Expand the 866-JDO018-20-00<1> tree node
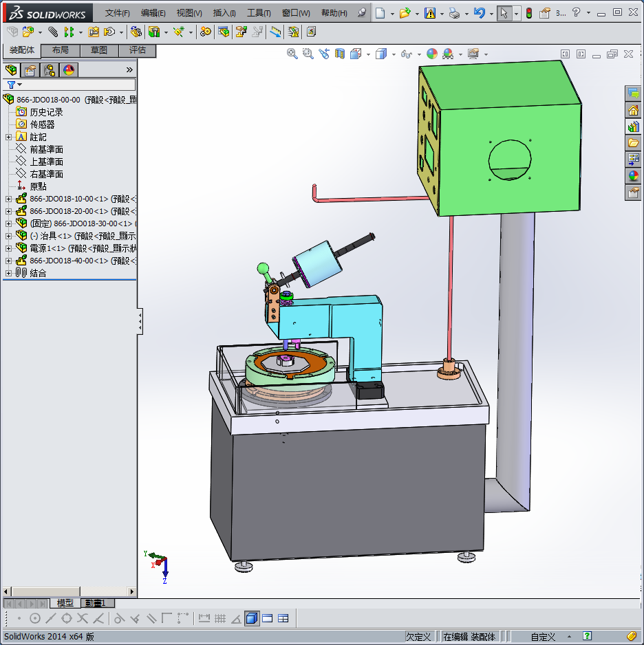 click(x=8, y=211)
